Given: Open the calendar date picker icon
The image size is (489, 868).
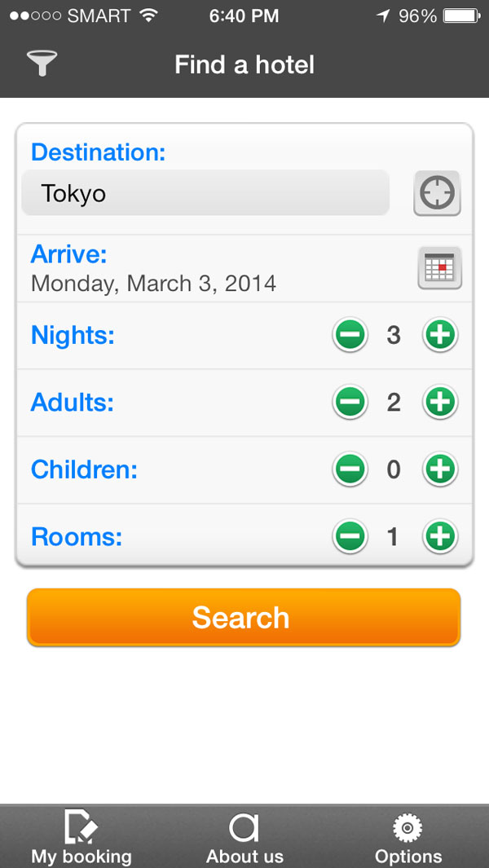Looking at the screenshot, I should pos(440,267).
